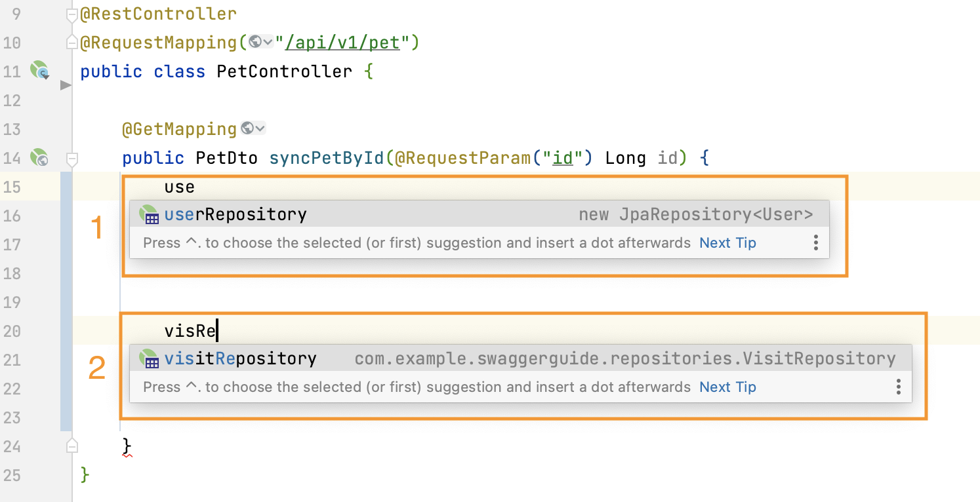Click Next Tip in the visitRepository popup
This screenshot has width=980, height=502.
tap(727, 387)
